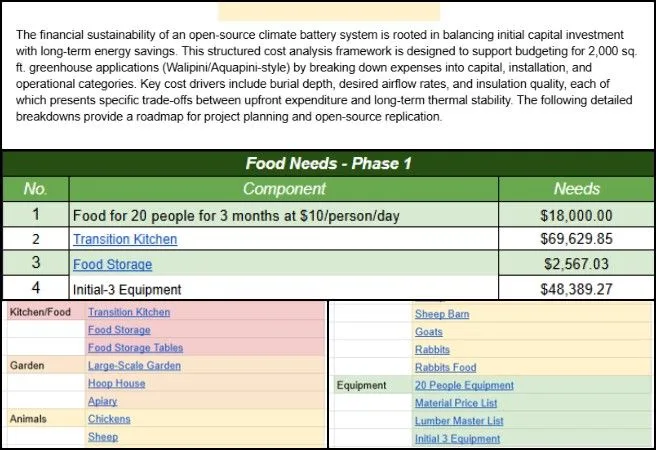Open Food Storage link in Phase 1 table

click(112, 265)
